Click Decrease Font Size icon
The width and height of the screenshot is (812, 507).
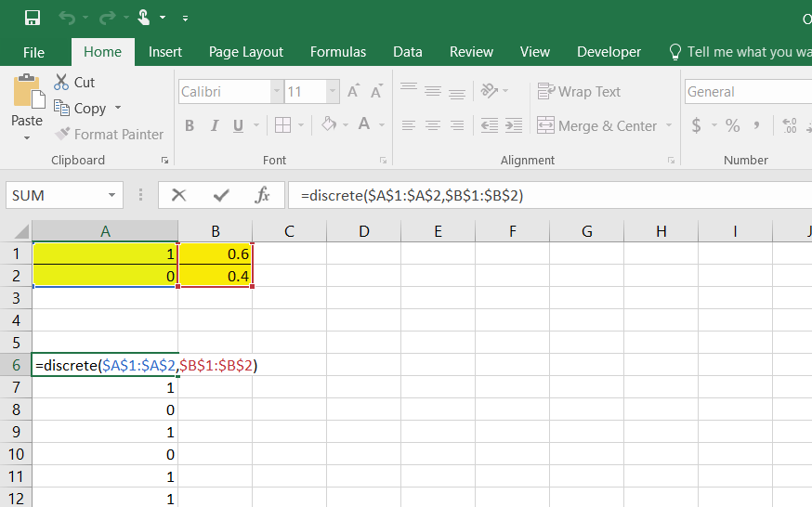tap(376, 91)
